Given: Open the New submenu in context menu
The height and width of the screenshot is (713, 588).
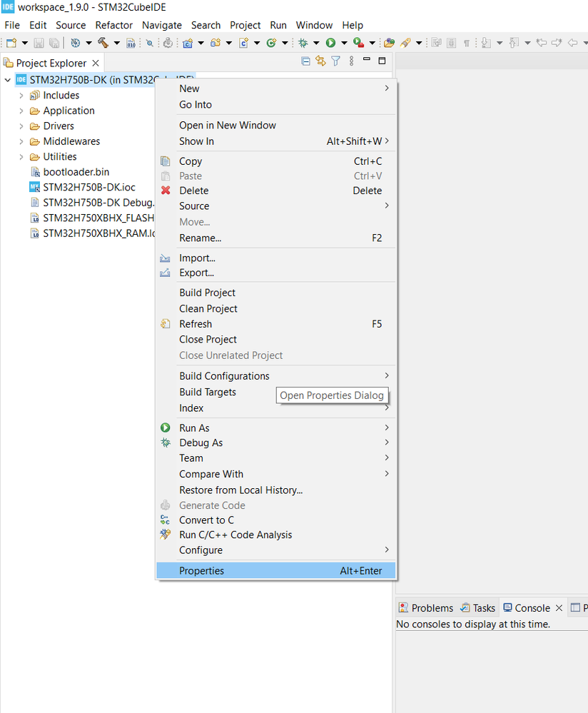Looking at the screenshot, I should tap(275, 89).
